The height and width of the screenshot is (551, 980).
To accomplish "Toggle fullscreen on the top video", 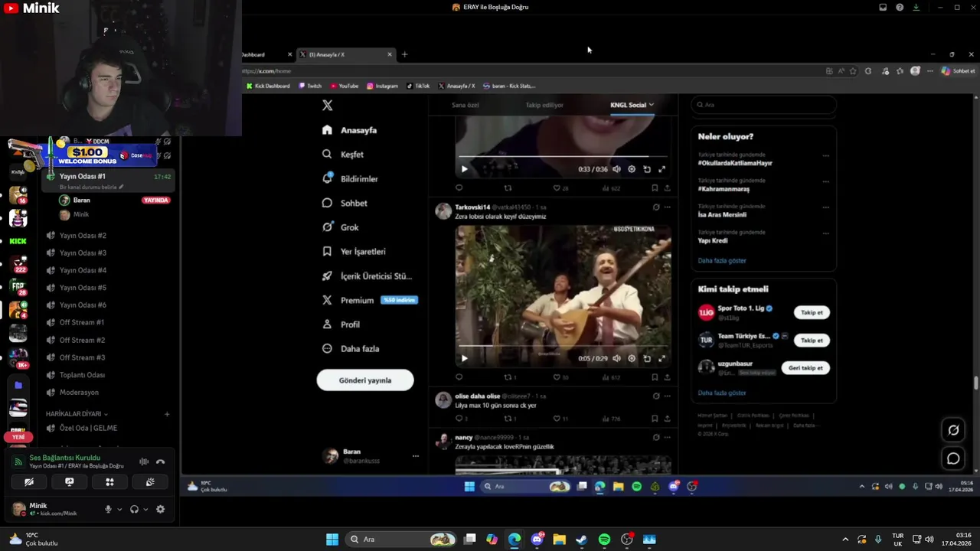I will pyautogui.click(x=662, y=169).
